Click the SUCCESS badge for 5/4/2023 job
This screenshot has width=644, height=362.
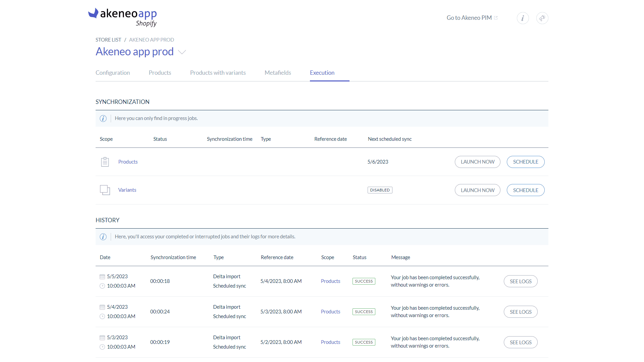click(x=364, y=312)
